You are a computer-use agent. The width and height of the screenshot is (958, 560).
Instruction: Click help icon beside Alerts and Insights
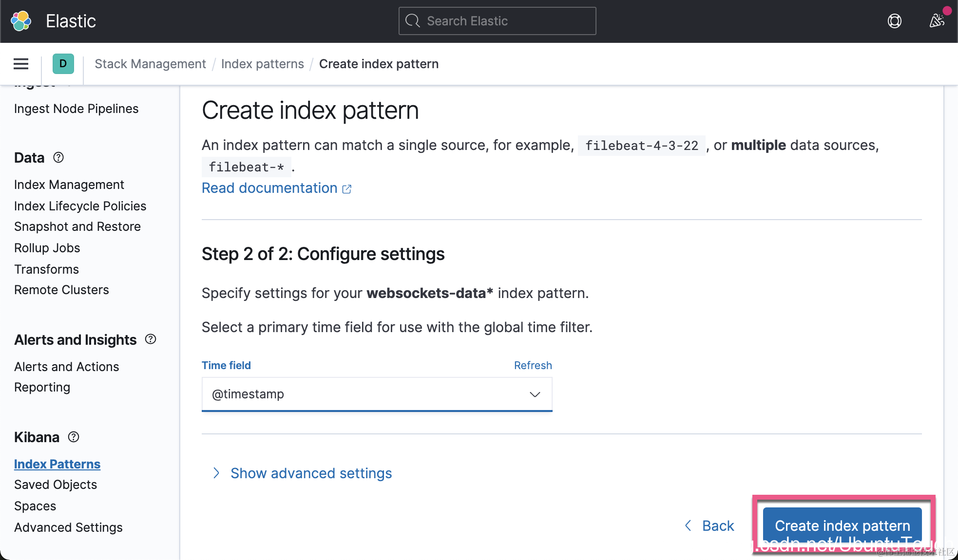[x=151, y=339]
